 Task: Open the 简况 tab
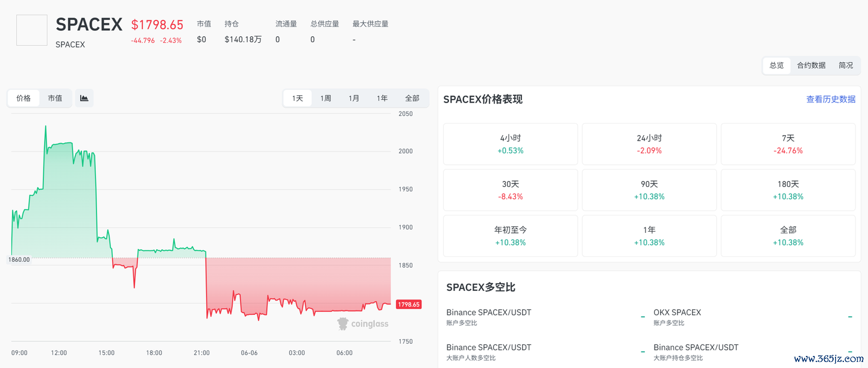tap(846, 66)
